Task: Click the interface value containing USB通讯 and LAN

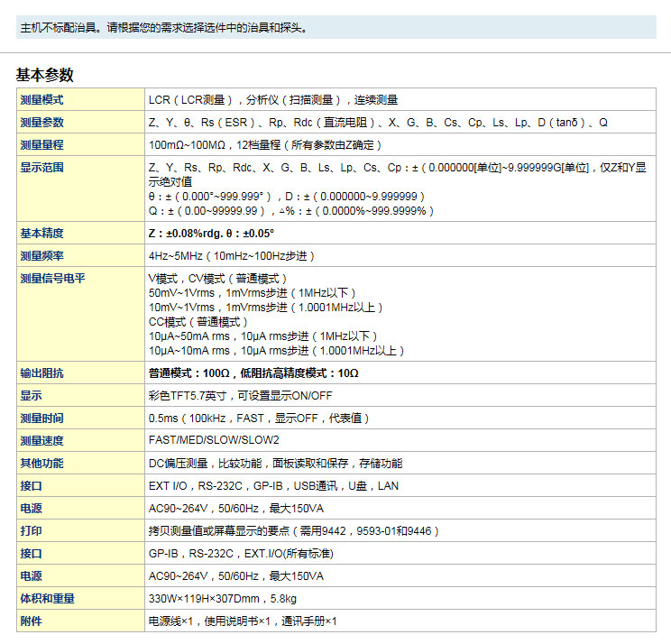Action: coord(273,486)
